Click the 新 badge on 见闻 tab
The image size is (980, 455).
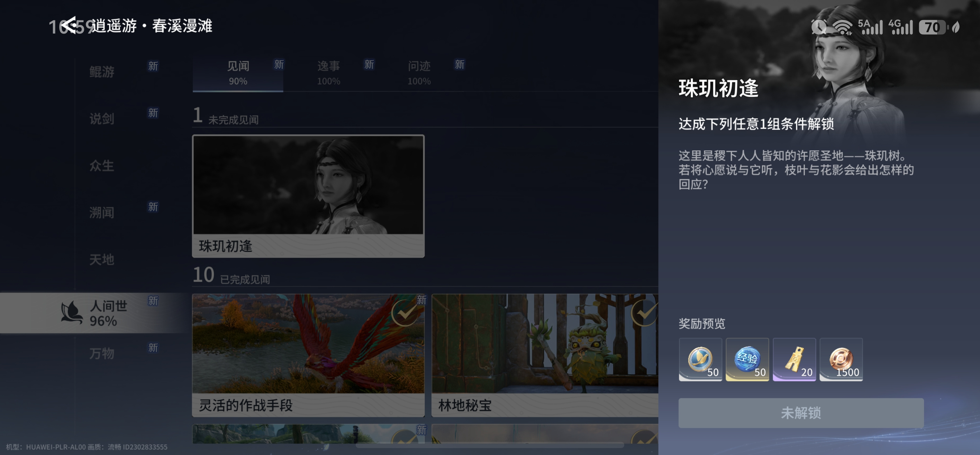pyautogui.click(x=279, y=65)
